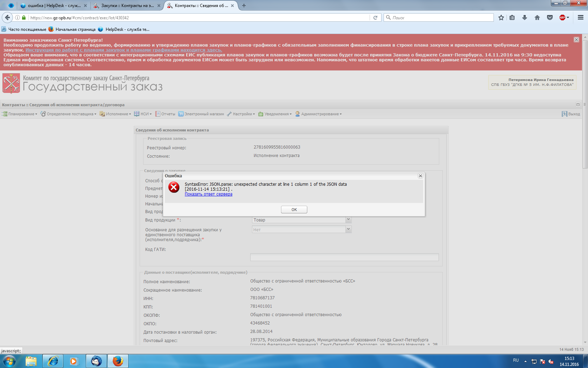Open Thunderbird mail from the taskbar
The width and height of the screenshot is (588, 368).
[x=96, y=361]
